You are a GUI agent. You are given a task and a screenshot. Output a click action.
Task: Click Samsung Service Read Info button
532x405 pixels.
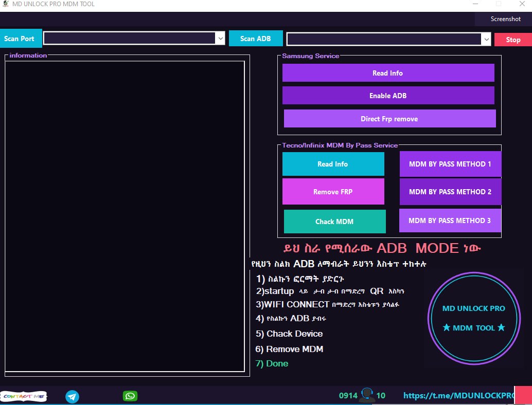[x=388, y=73]
